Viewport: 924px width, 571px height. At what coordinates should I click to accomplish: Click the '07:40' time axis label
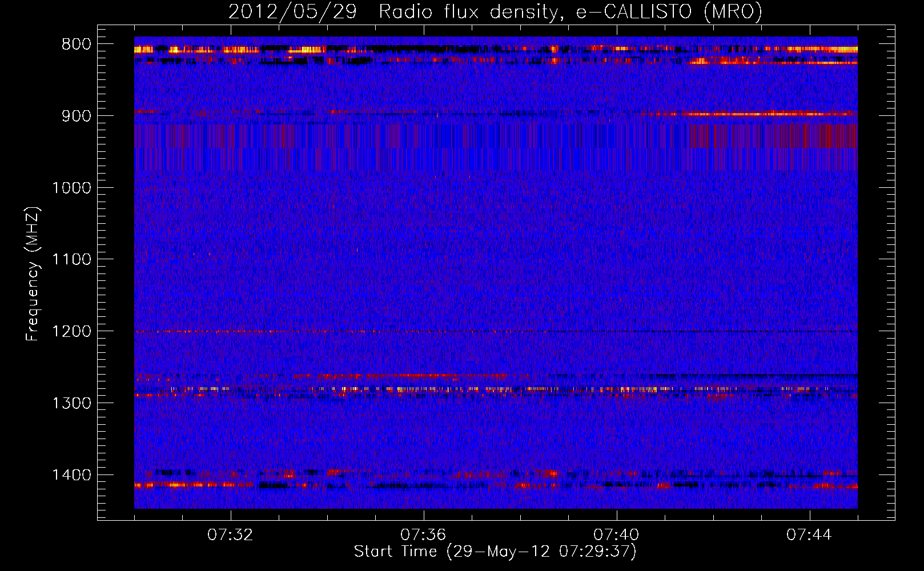(616, 535)
